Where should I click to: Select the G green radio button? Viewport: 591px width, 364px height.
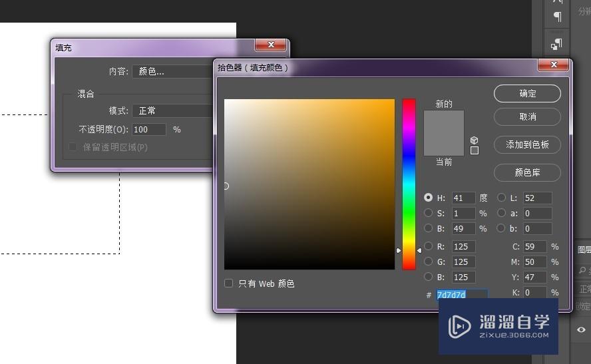(x=428, y=261)
